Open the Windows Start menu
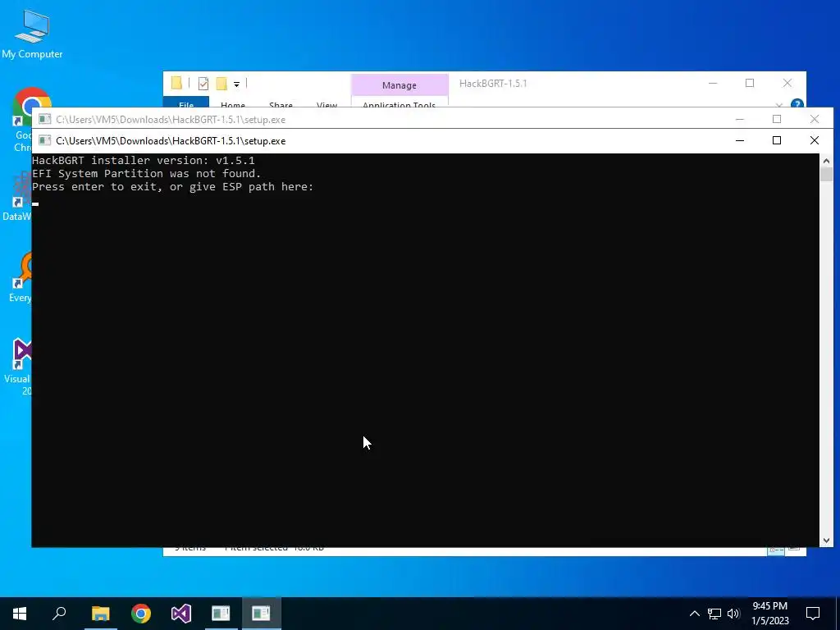The width and height of the screenshot is (840, 630). pyautogui.click(x=20, y=614)
